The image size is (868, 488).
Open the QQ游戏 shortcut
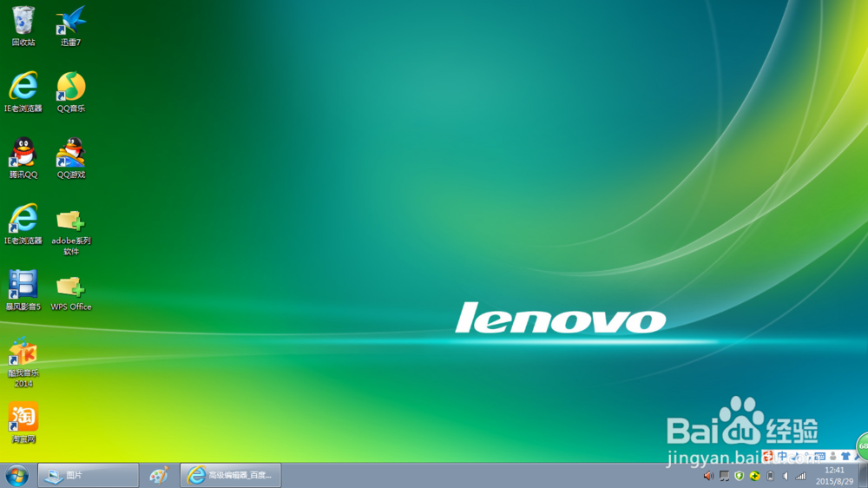point(71,158)
